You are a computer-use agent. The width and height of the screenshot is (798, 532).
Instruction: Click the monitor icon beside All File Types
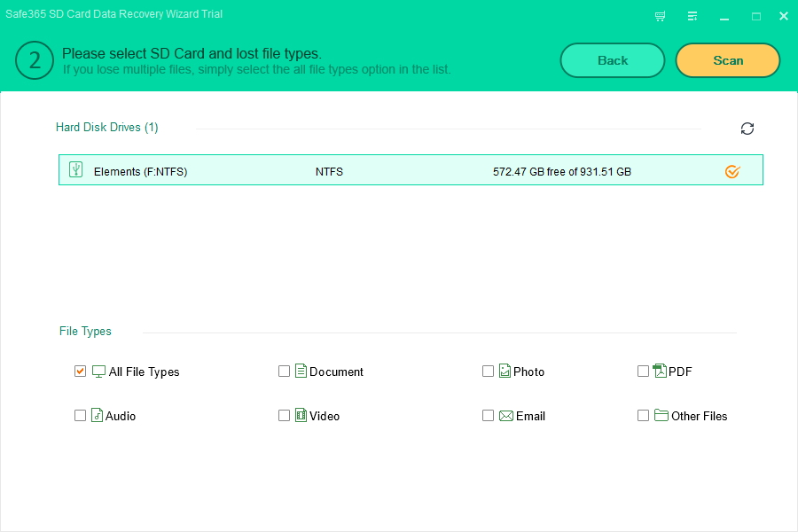[98, 372]
